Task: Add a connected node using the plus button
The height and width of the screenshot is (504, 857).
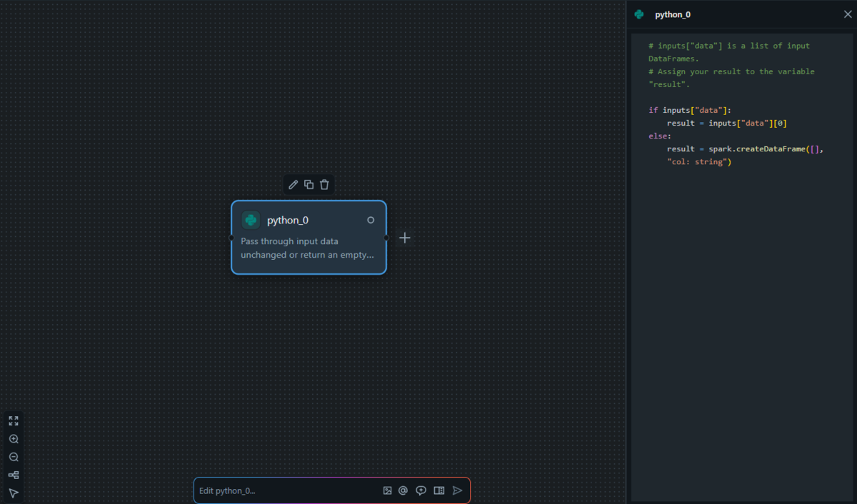Action: point(405,238)
